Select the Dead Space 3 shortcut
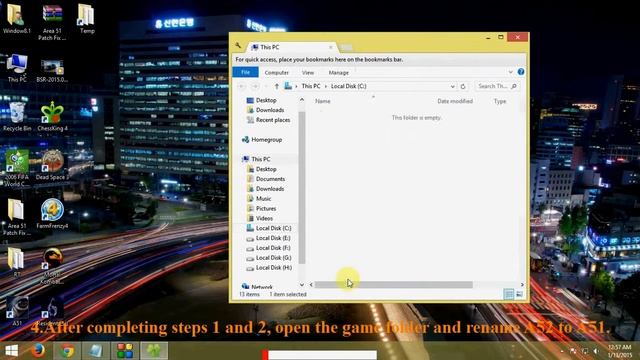The width and height of the screenshot is (640, 360). pos(52,165)
